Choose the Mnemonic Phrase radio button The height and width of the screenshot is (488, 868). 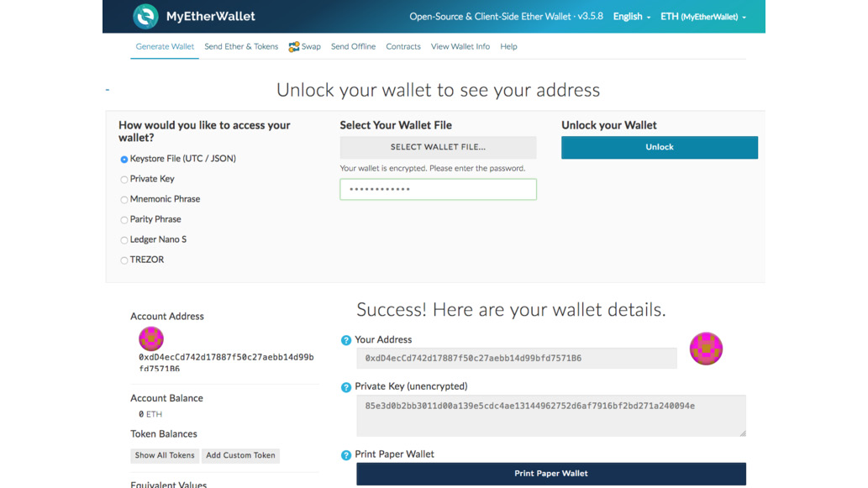pos(124,200)
